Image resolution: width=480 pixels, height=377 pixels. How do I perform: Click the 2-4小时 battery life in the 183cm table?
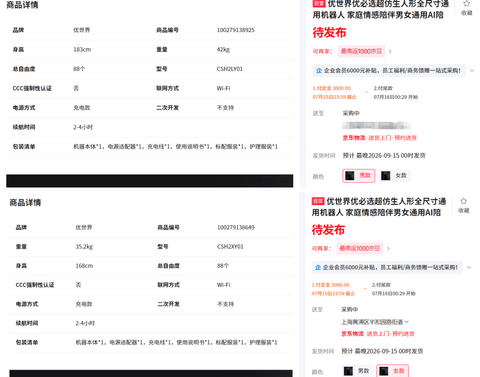coord(83,127)
